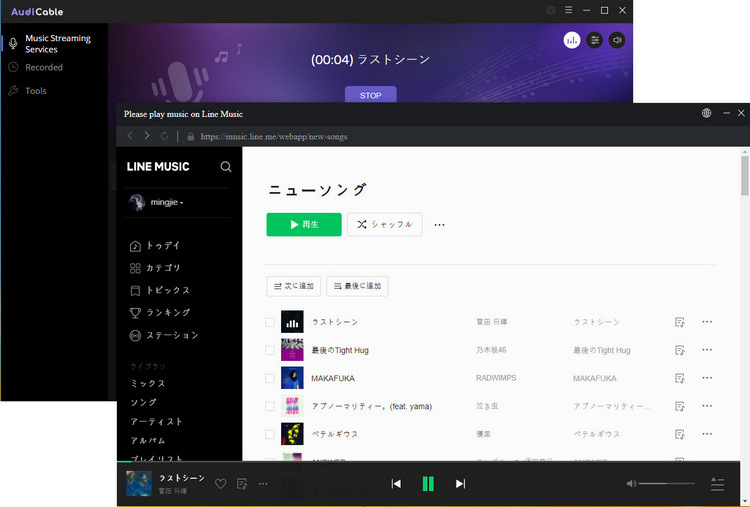Check the ラストシーン song checkbox

270,322
